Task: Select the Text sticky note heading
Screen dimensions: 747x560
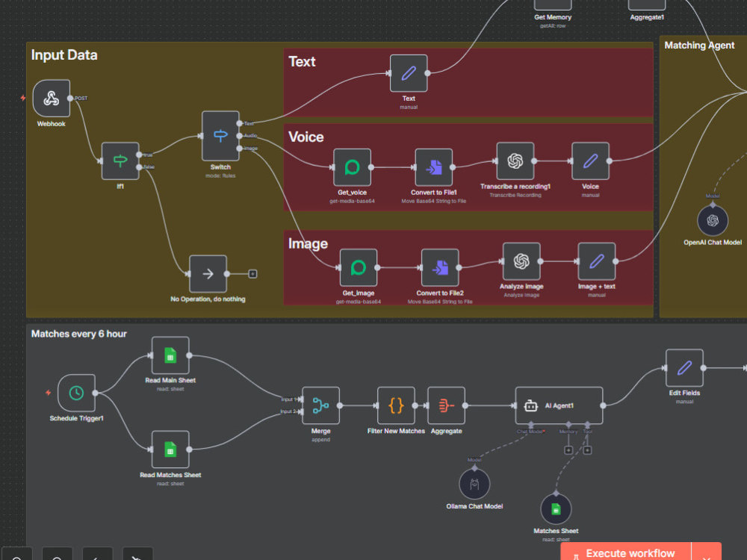Action: pyautogui.click(x=302, y=61)
